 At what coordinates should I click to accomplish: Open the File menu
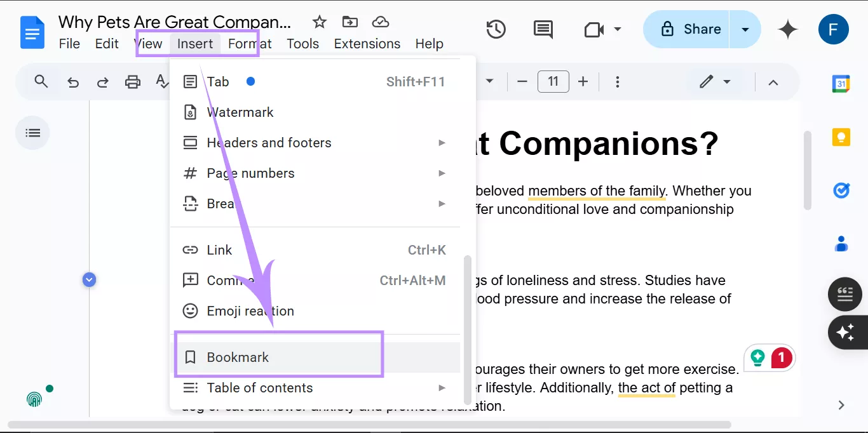69,44
